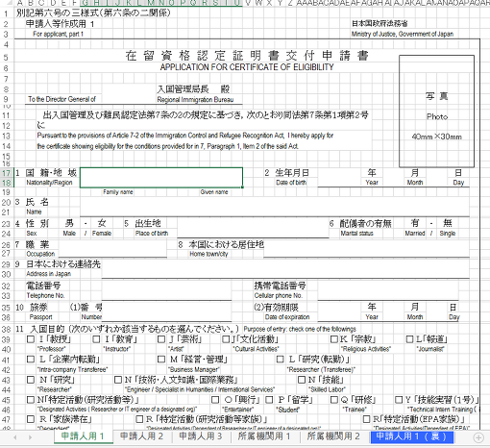Click the Name entry cell
This screenshot has height=448, width=490.
coord(275,207)
